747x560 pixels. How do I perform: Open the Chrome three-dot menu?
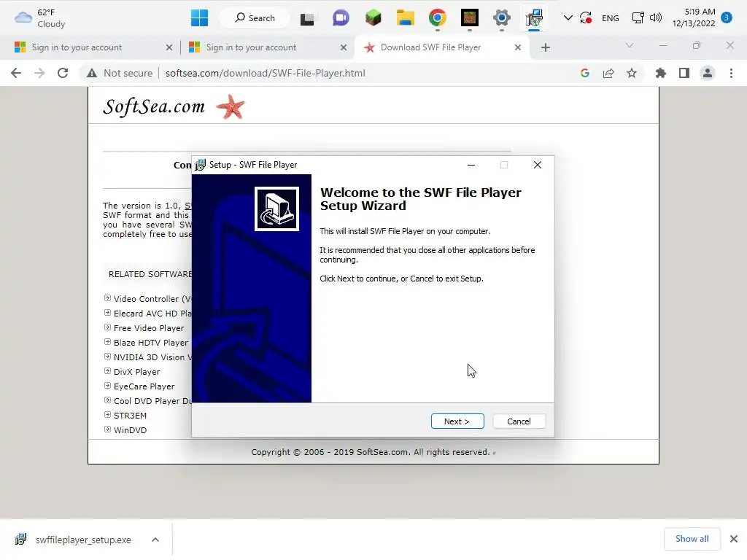(731, 74)
